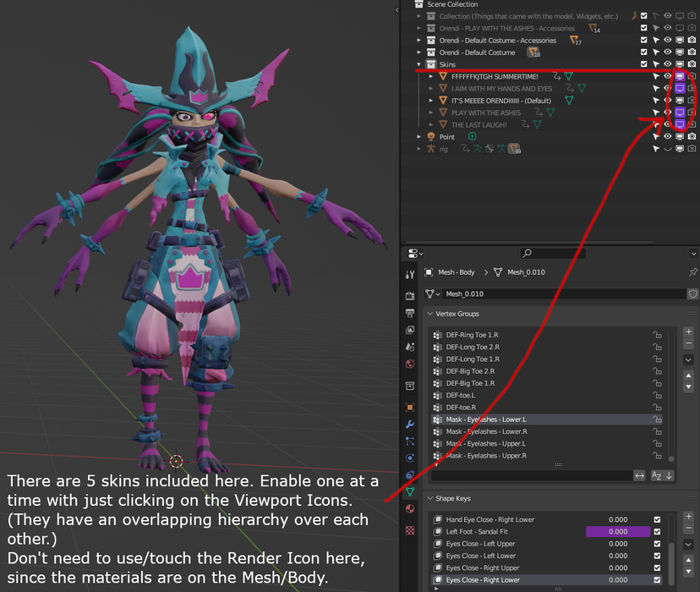Open the Particles properties tab

coord(410,441)
